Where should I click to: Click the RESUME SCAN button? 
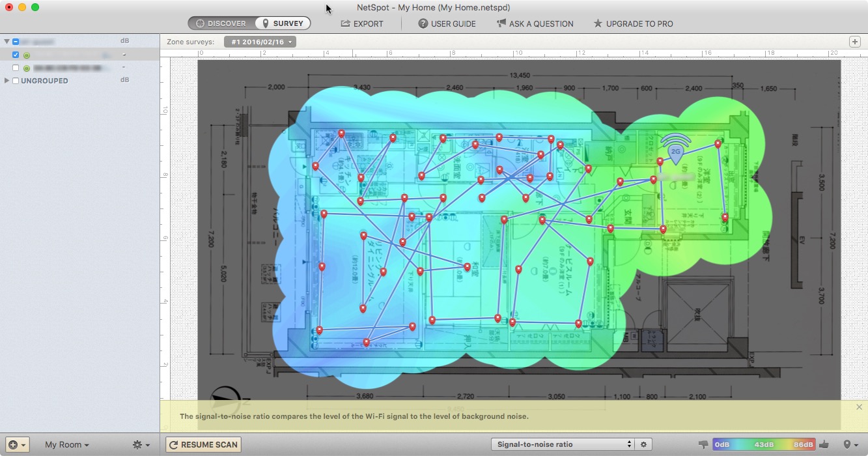pyautogui.click(x=203, y=445)
